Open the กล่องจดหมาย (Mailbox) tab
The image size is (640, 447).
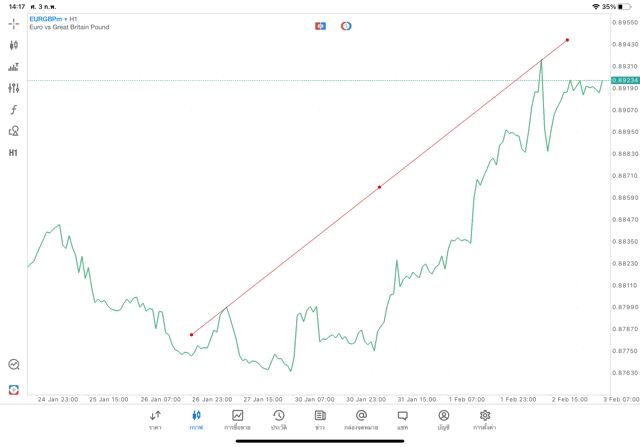point(361,419)
